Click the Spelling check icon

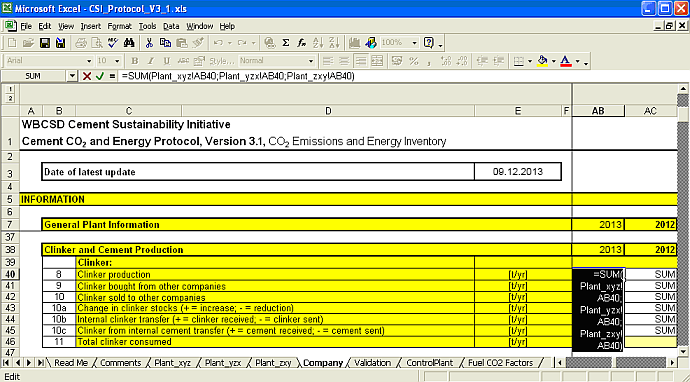tap(114, 43)
